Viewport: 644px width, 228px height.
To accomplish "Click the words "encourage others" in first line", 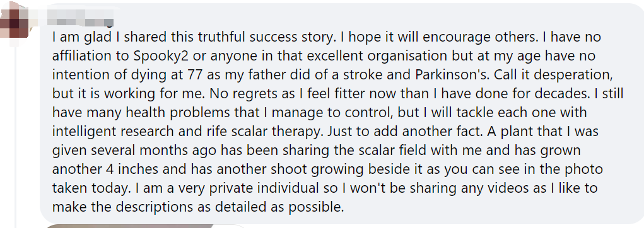I will click(478, 37).
